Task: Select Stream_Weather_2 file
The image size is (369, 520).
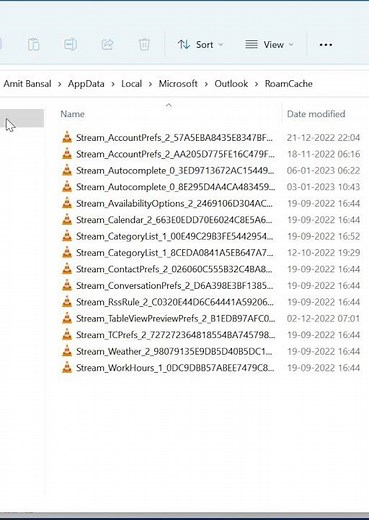Action: tap(168, 351)
